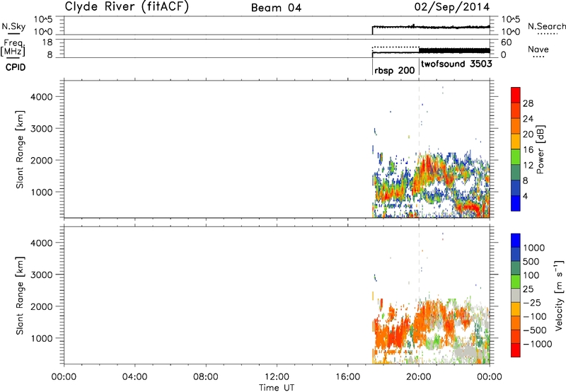Image resolution: width=566 pixels, height=392 pixels.
Task: Click the velocity panel 'Slant Range [km]' title
Action: 20,296
